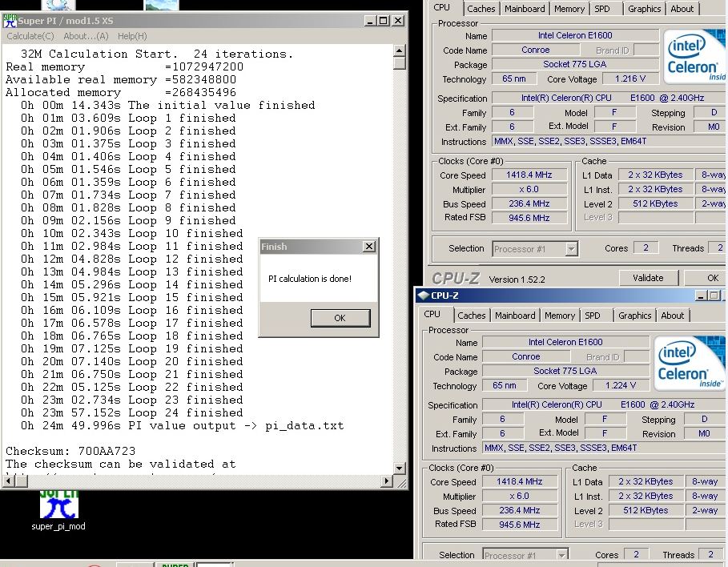Click 'PI calculation is done!' message text
The width and height of the screenshot is (728, 567).
point(310,279)
